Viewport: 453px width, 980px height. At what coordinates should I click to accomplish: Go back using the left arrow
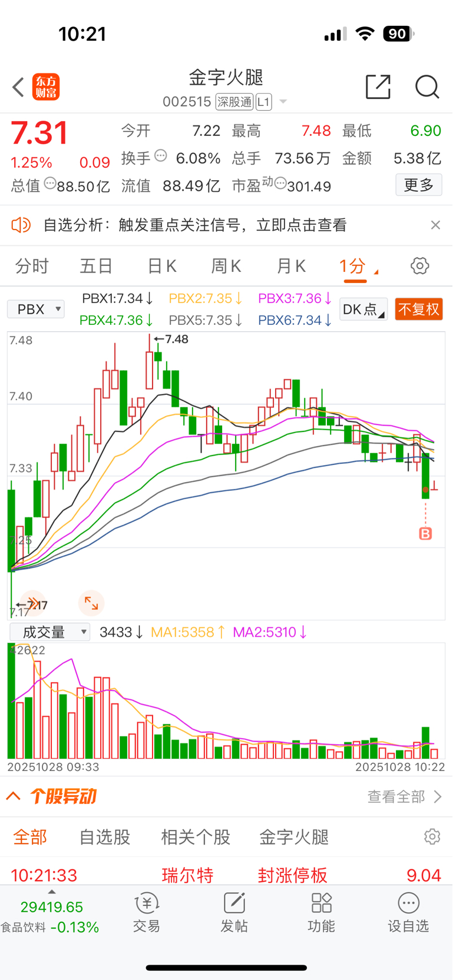pos(18,87)
